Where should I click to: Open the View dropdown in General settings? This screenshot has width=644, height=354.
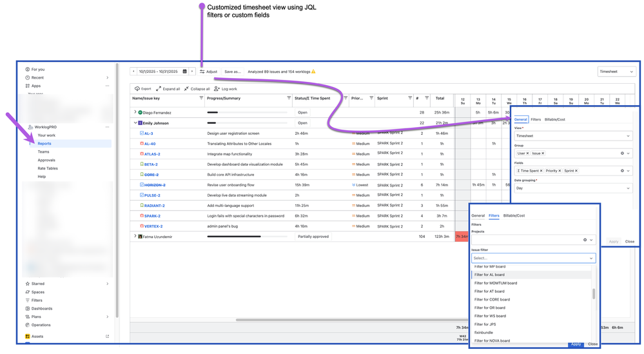point(573,136)
